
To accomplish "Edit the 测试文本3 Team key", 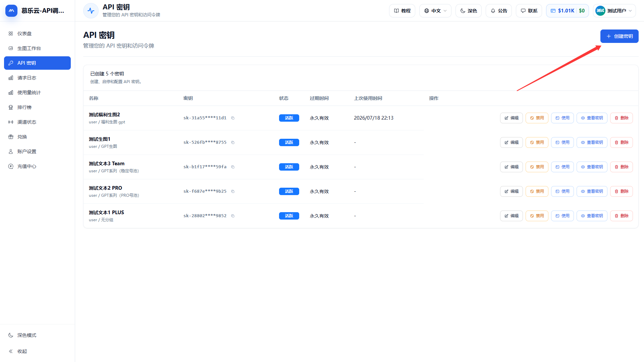I will pyautogui.click(x=511, y=167).
